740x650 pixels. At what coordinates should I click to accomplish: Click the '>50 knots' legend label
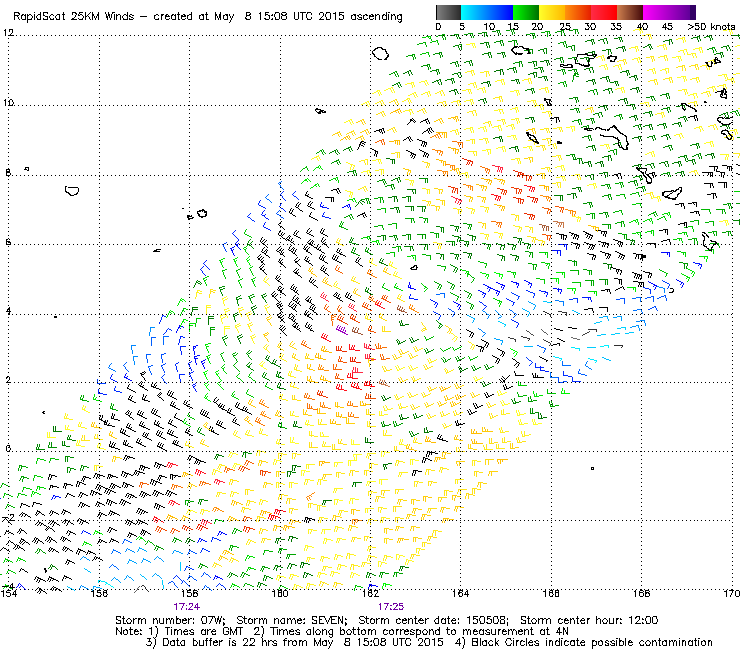point(711,26)
